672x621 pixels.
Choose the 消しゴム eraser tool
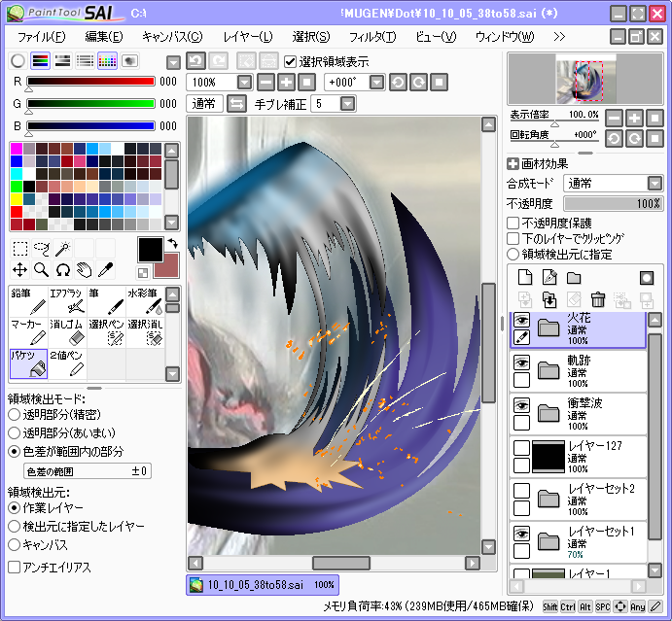(67, 331)
